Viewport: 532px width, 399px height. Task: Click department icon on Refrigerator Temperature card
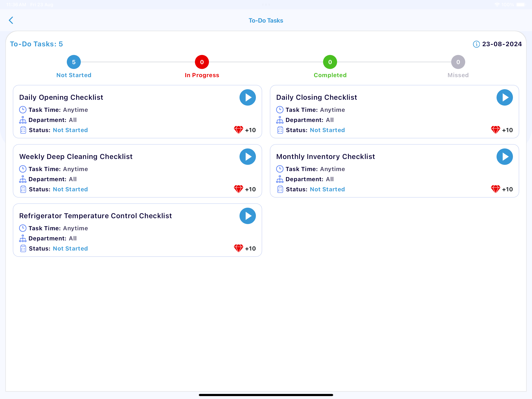pyautogui.click(x=23, y=238)
